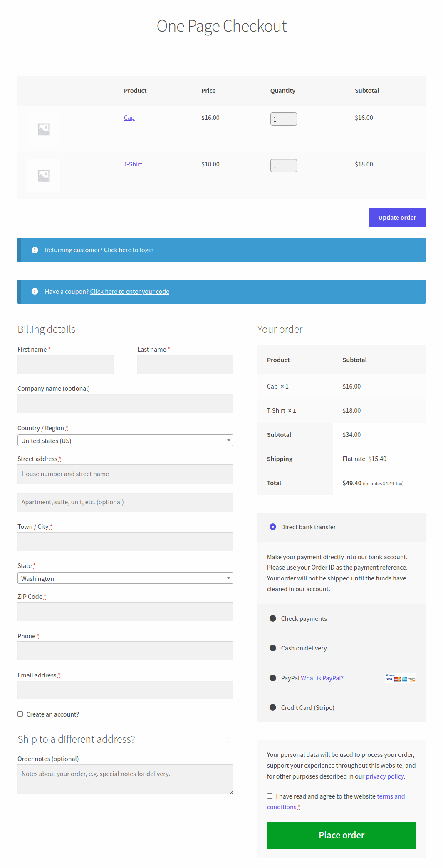Expand the State dropdown showing Washington
Viewport: 443px width, 868px height.
point(125,578)
